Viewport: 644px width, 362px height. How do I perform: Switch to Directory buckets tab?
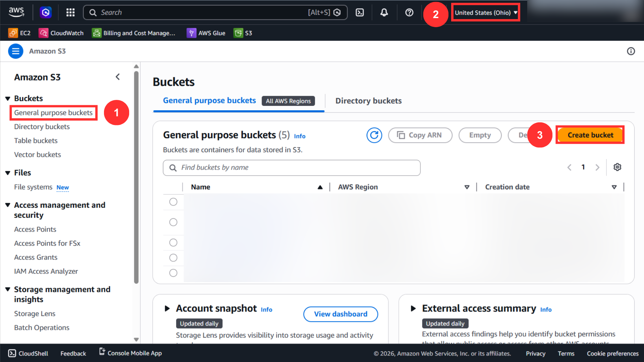pyautogui.click(x=368, y=101)
